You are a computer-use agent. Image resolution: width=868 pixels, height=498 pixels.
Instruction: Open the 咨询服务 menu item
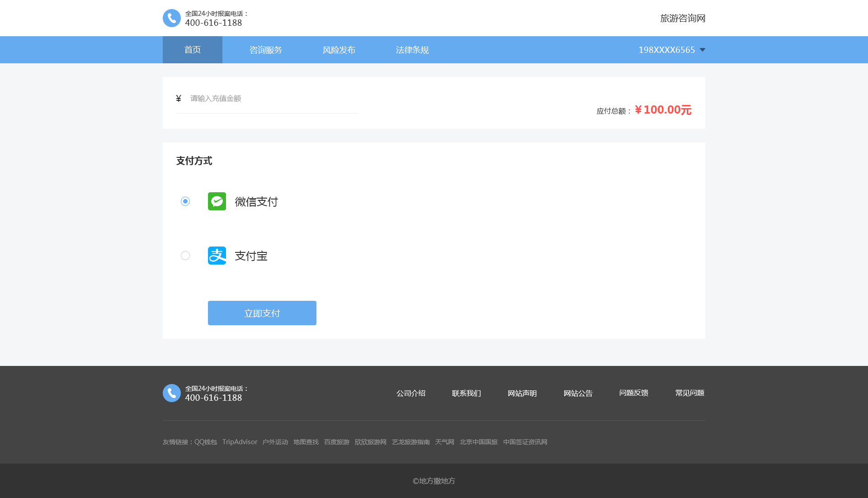point(266,50)
